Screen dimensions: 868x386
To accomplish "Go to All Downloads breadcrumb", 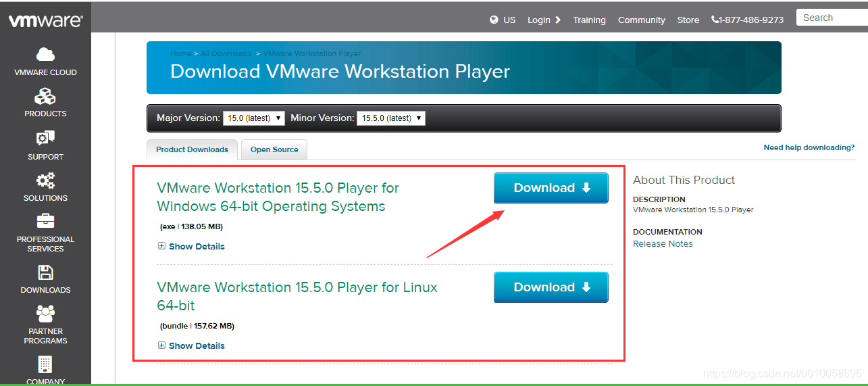I will tap(226, 53).
